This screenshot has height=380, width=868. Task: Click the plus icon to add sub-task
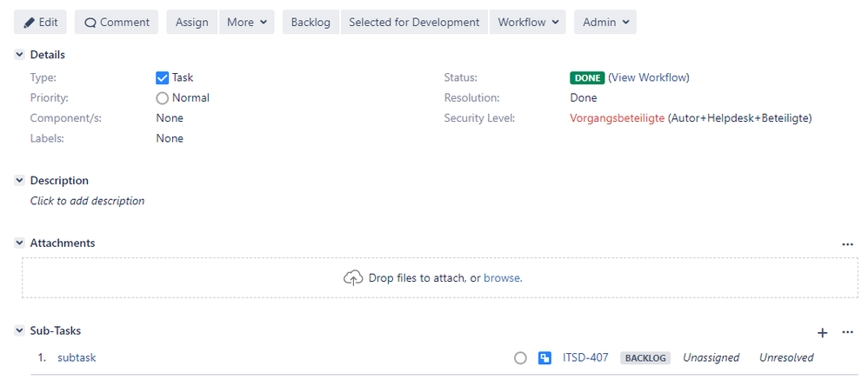click(x=823, y=332)
